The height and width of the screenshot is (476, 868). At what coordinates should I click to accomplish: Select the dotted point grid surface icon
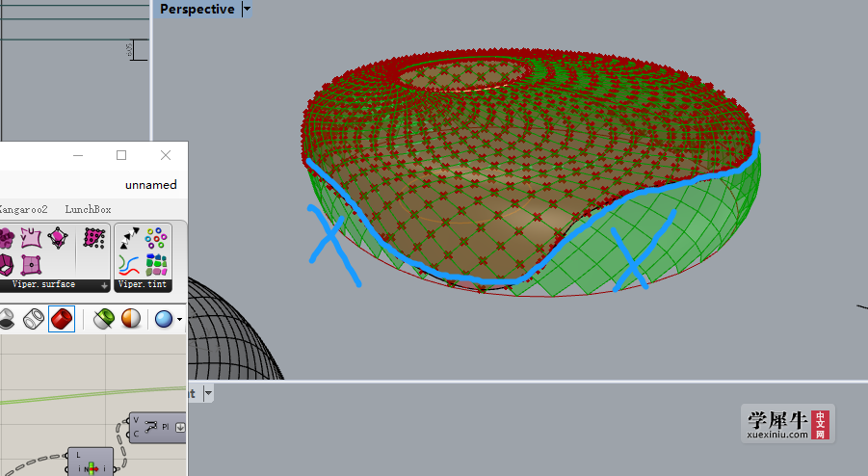pyautogui.click(x=94, y=238)
